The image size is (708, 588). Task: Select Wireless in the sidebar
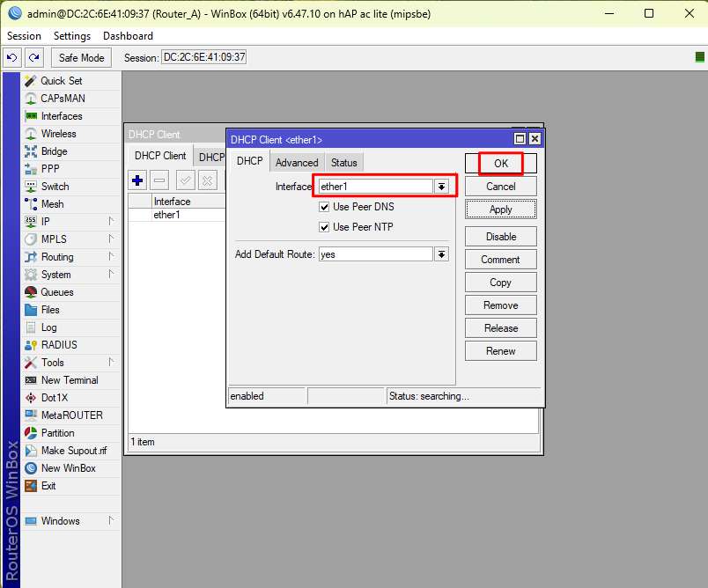tap(58, 134)
